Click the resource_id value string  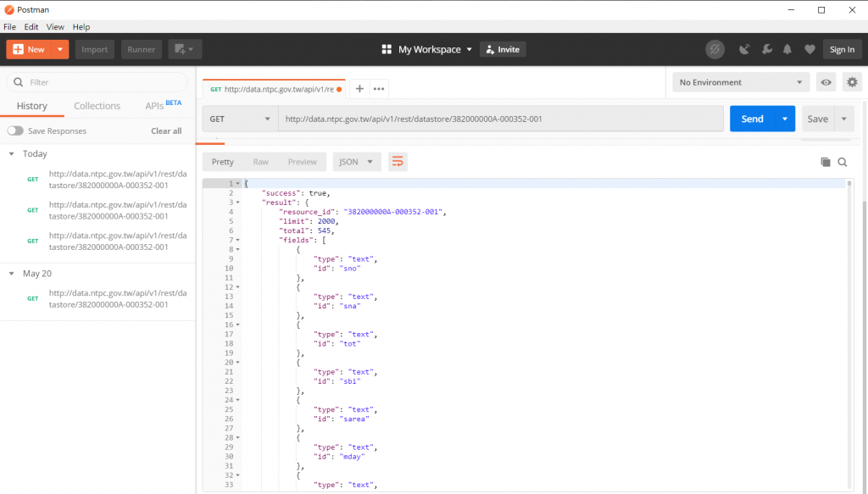(x=393, y=212)
